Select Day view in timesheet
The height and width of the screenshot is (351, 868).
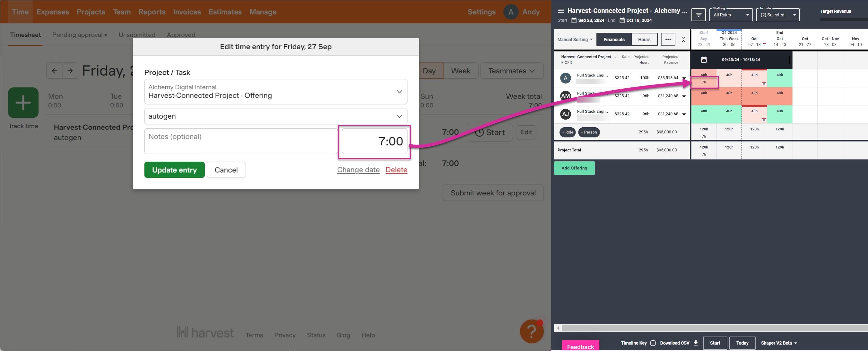429,71
